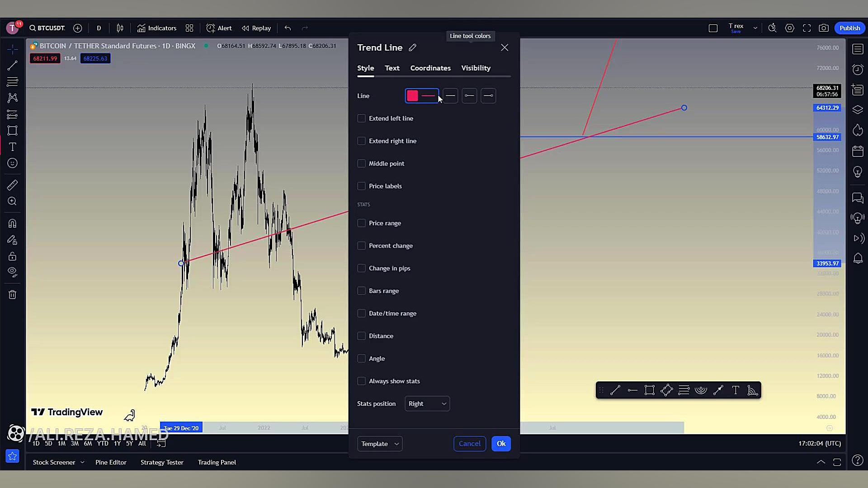Enable Price range stat
This screenshot has height=488, width=868.
(x=361, y=223)
